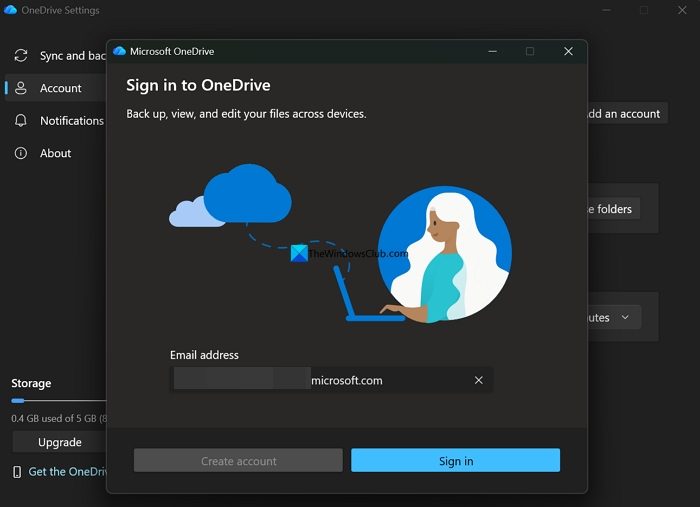
Task: Click the Notifications bell icon
Action: pyautogui.click(x=21, y=121)
